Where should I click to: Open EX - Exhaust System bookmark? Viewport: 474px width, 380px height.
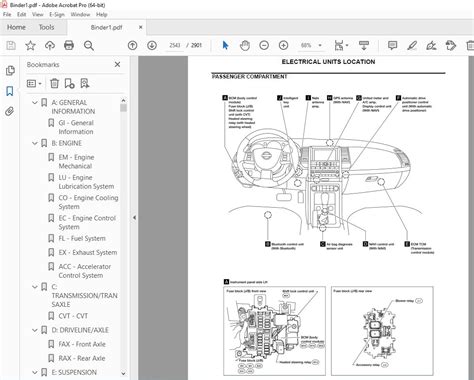(x=88, y=252)
